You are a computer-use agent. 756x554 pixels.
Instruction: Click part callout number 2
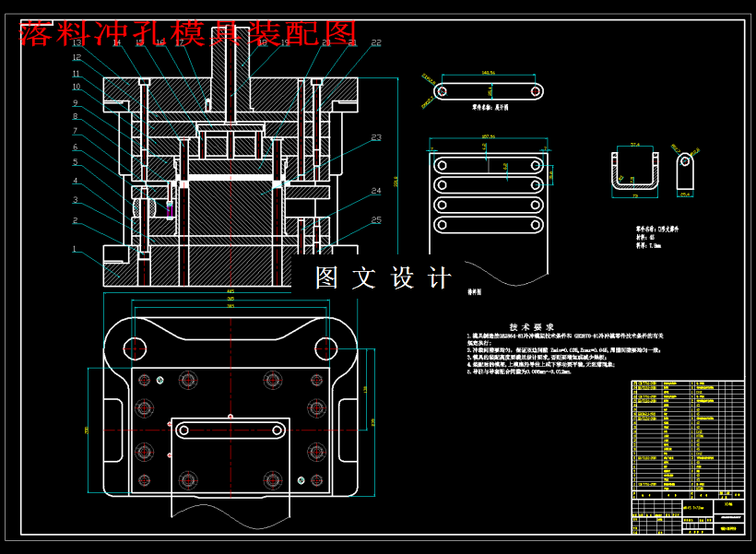pos(76,220)
